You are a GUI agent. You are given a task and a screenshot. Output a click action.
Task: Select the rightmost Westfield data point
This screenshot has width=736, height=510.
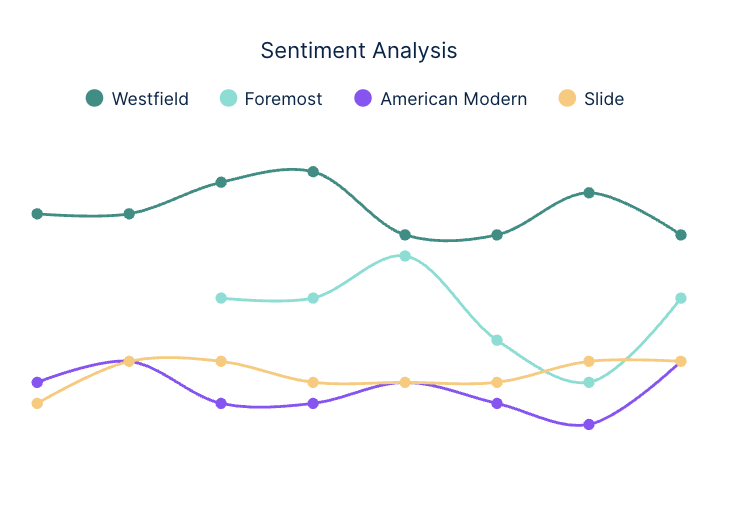pyautogui.click(x=681, y=235)
